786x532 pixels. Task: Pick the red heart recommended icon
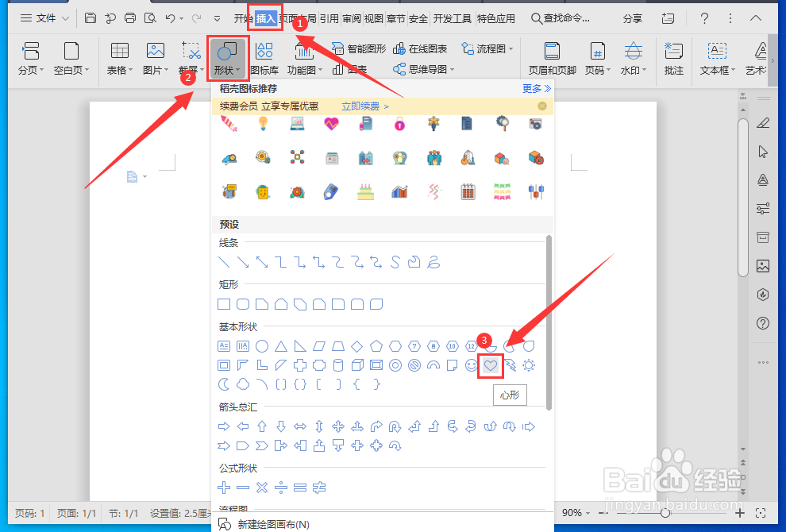coord(331,123)
